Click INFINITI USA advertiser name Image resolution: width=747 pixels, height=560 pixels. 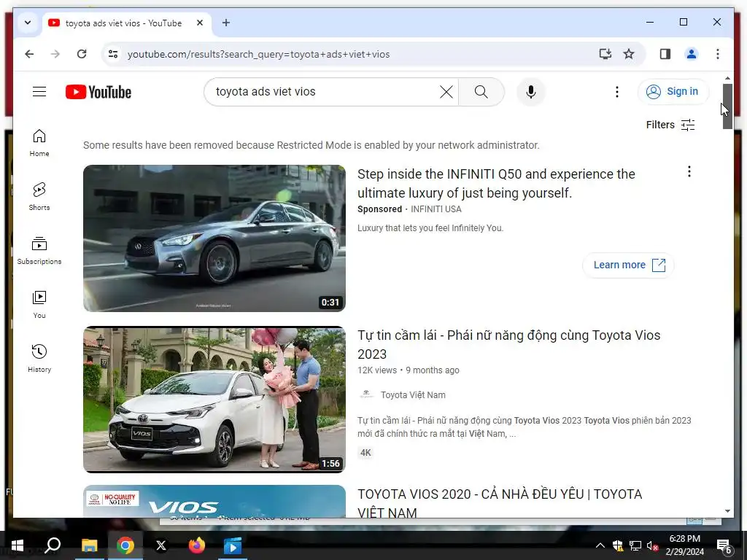coord(436,209)
